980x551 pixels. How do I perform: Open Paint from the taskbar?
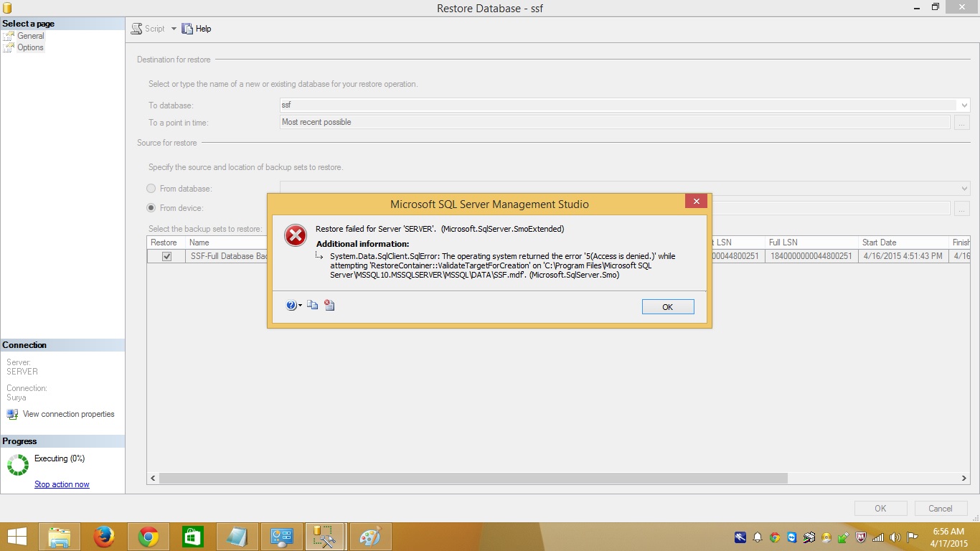tap(371, 537)
